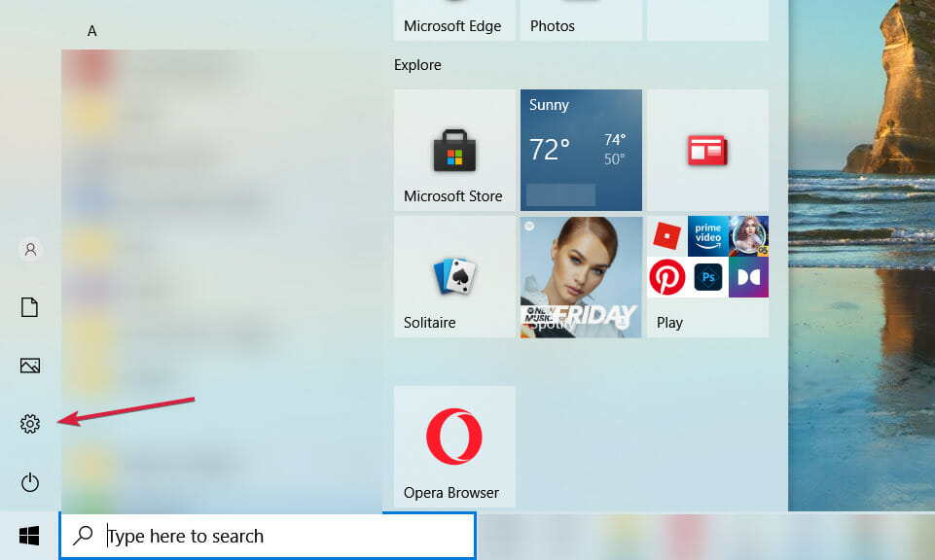
Task: Open the Prime Video icon in Play folder
Action: pyautogui.click(x=707, y=236)
